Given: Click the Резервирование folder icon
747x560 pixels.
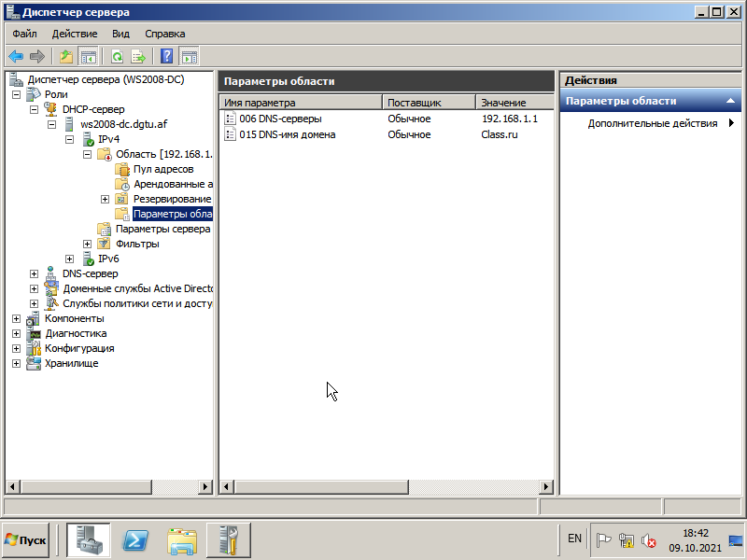Looking at the screenshot, I should (x=122, y=199).
